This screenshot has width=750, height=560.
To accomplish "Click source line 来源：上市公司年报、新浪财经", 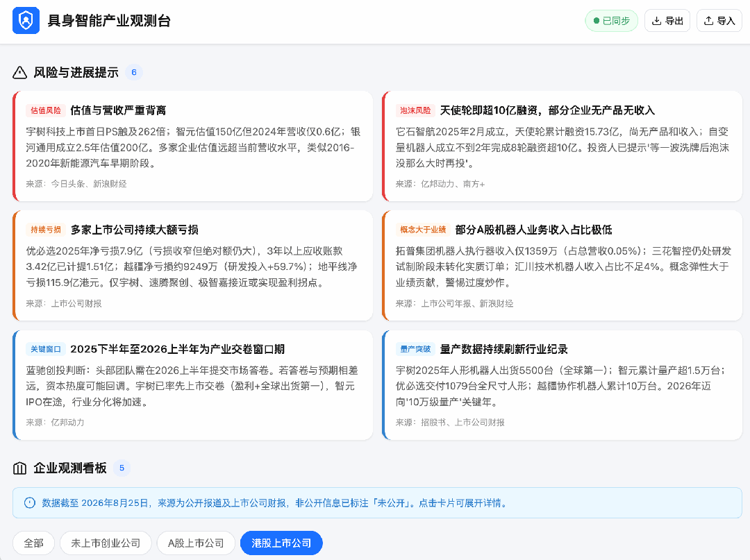I will tap(454, 303).
